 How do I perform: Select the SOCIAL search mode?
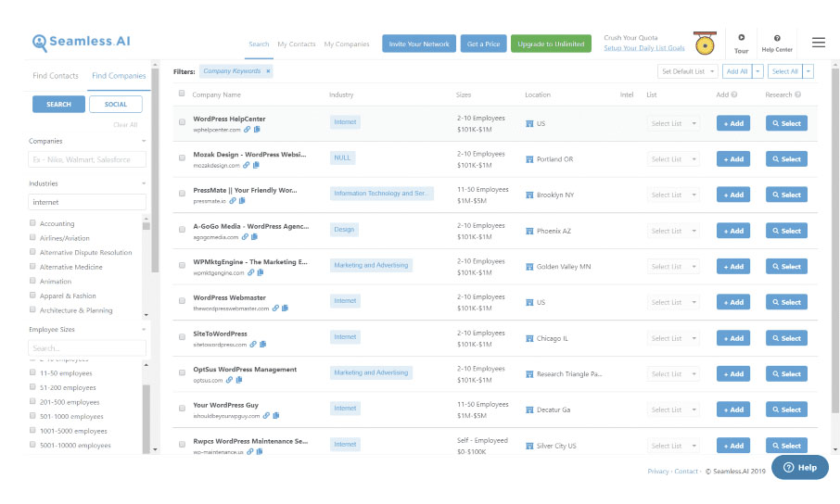pos(116,104)
